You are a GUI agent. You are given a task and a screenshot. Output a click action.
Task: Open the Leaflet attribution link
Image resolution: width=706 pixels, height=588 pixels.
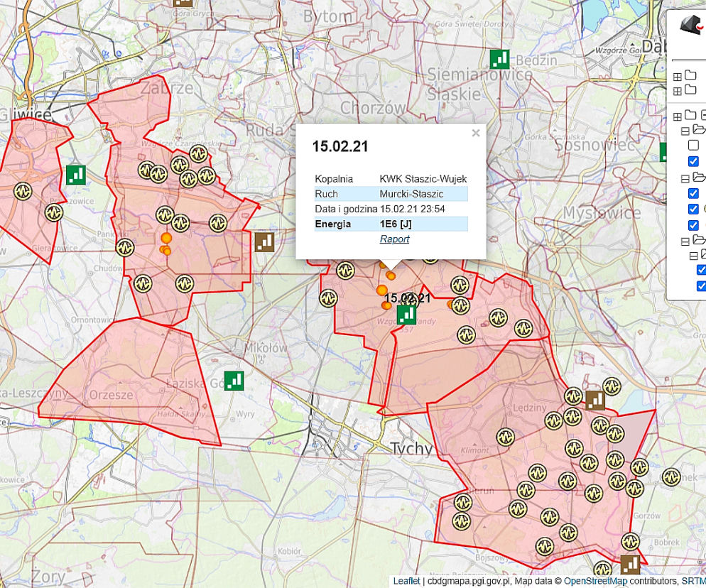[x=406, y=581]
